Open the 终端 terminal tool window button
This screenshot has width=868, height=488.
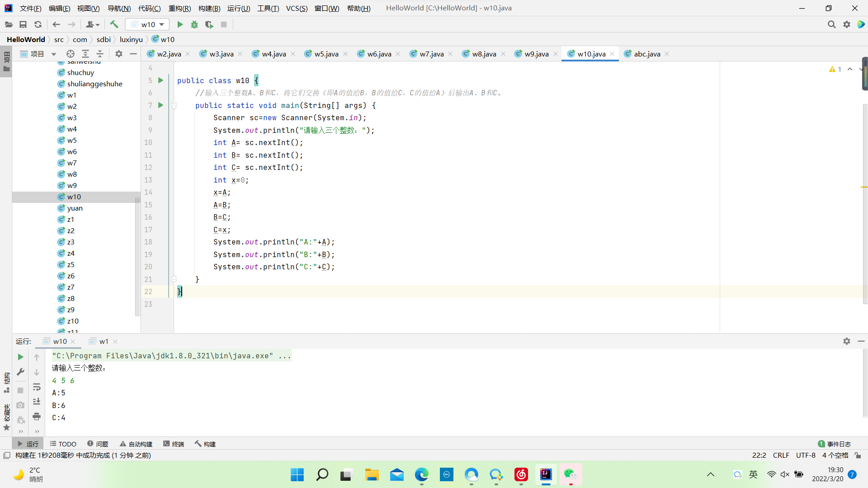coord(174,444)
